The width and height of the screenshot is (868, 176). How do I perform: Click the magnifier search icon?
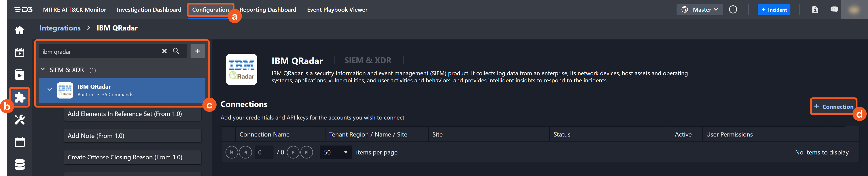click(176, 51)
